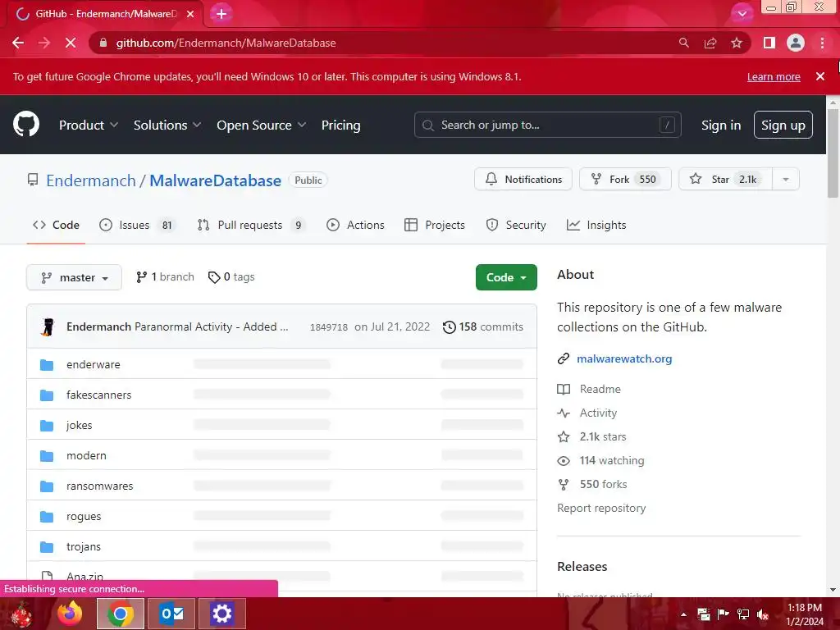This screenshot has width=840, height=630.
Task: Click the enderware folder icon
Action: pos(47,365)
